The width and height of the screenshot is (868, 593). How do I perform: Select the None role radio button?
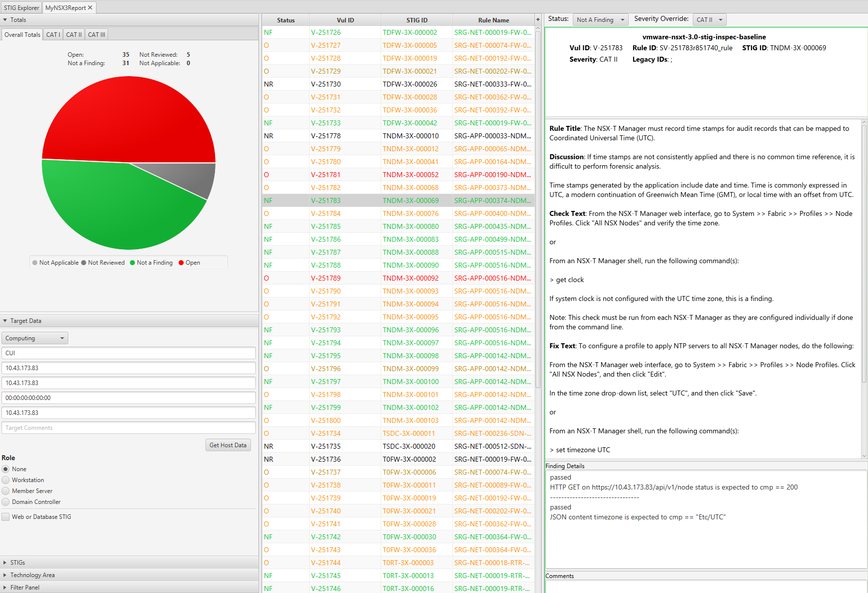(x=6, y=469)
